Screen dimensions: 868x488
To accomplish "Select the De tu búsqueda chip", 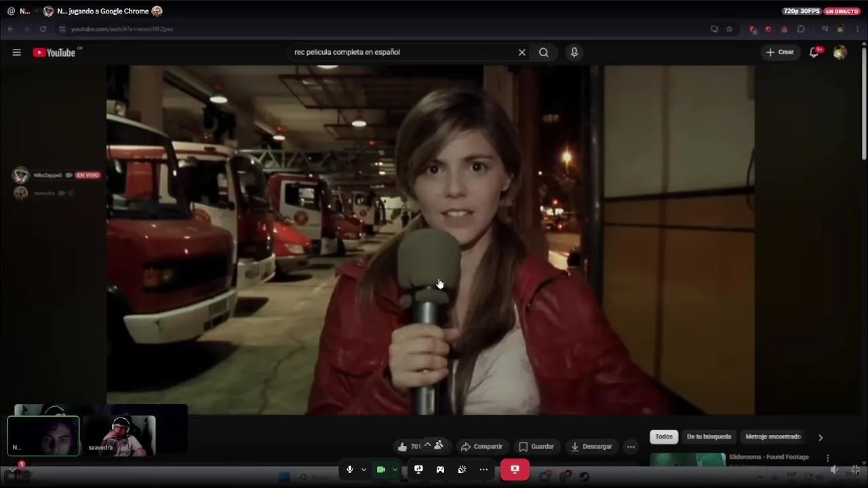I will coord(709,437).
